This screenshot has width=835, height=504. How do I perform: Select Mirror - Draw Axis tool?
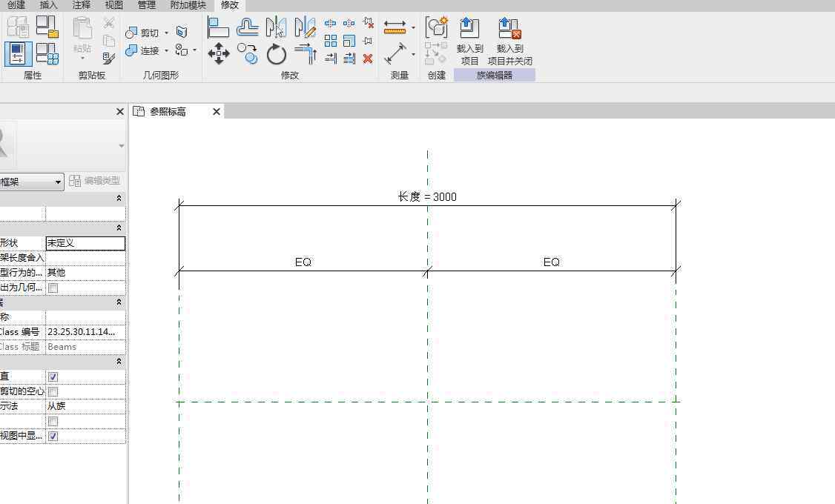point(305,27)
